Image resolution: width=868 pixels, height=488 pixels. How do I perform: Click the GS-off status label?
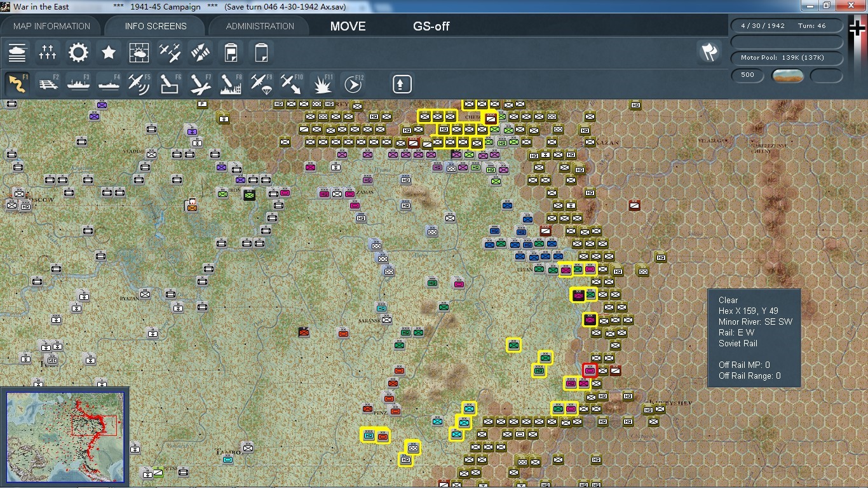tap(431, 26)
